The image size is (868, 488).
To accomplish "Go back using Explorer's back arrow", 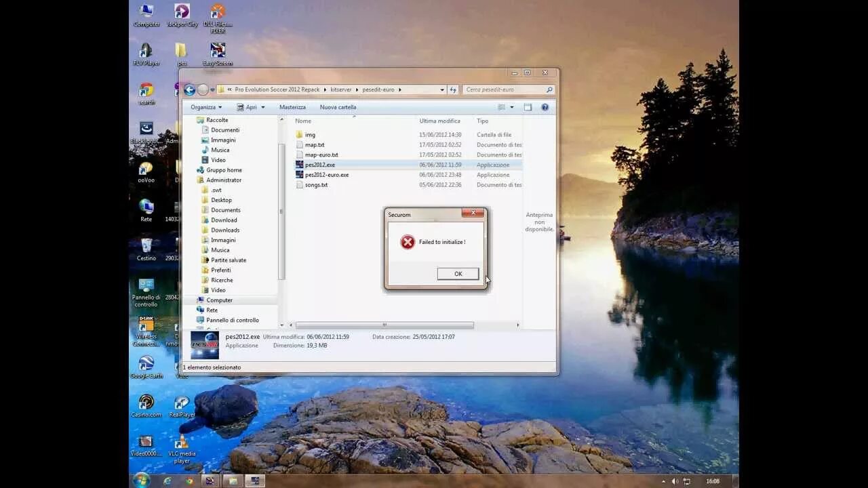I will click(x=190, y=89).
